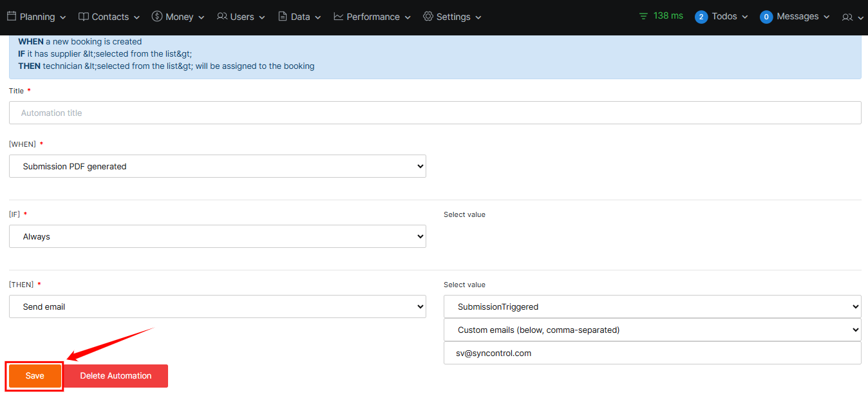Viewport: 868px width, 405px height.
Task: Click the Contacts book icon
Action: [84, 17]
